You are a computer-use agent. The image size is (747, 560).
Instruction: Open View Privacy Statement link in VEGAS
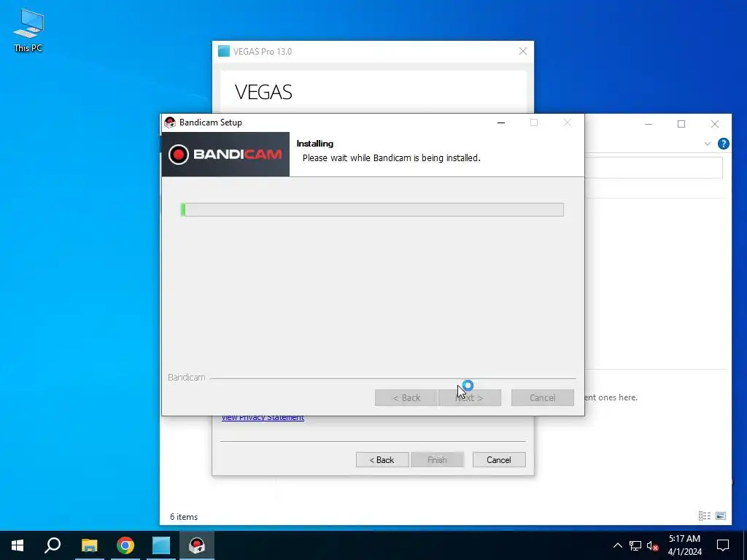(x=263, y=418)
